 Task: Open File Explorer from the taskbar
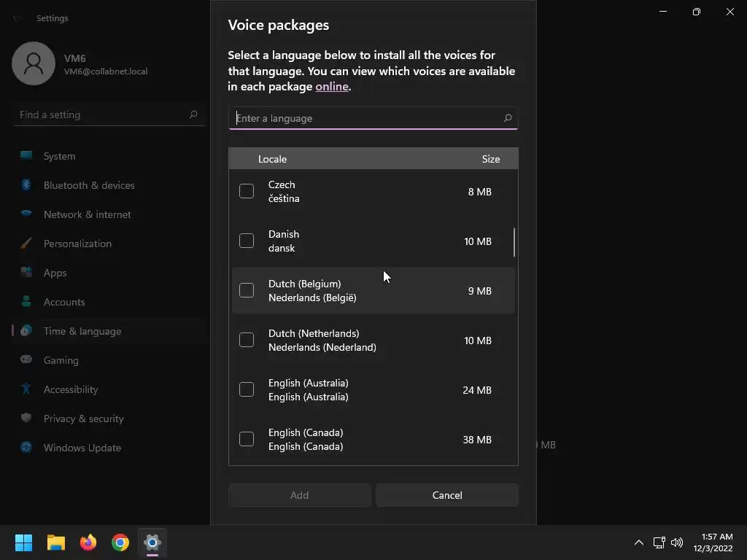[55, 542]
